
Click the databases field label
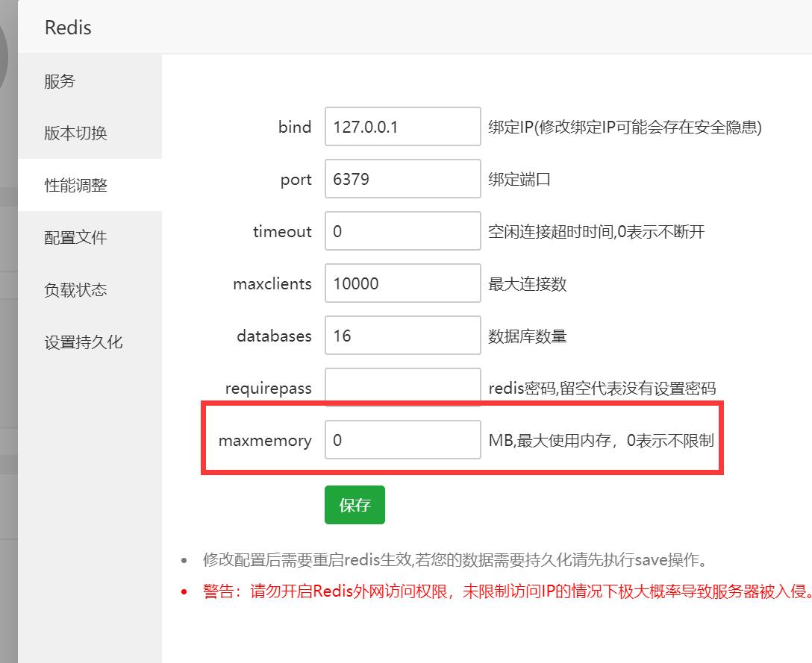tap(274, 336)
